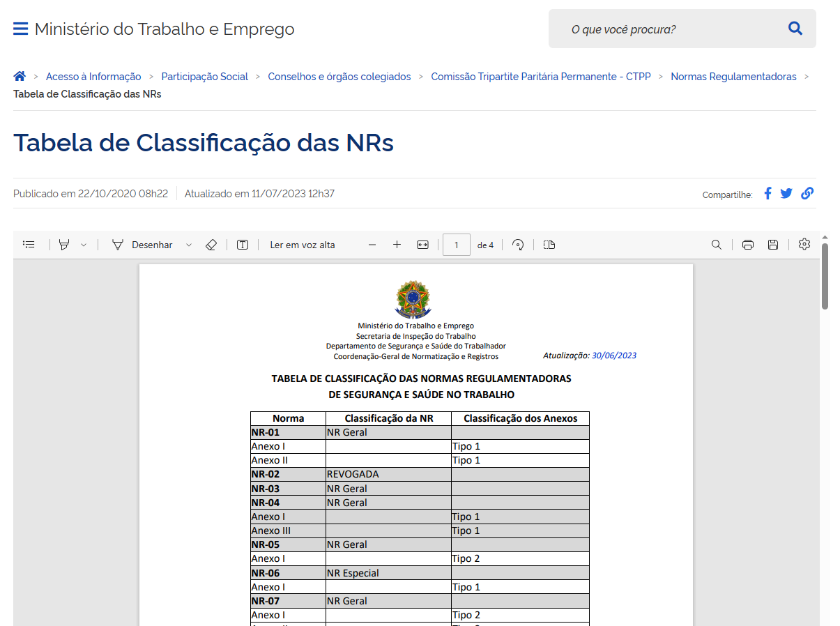Expand the highlighter options dropdown arrow

point(84,245)
